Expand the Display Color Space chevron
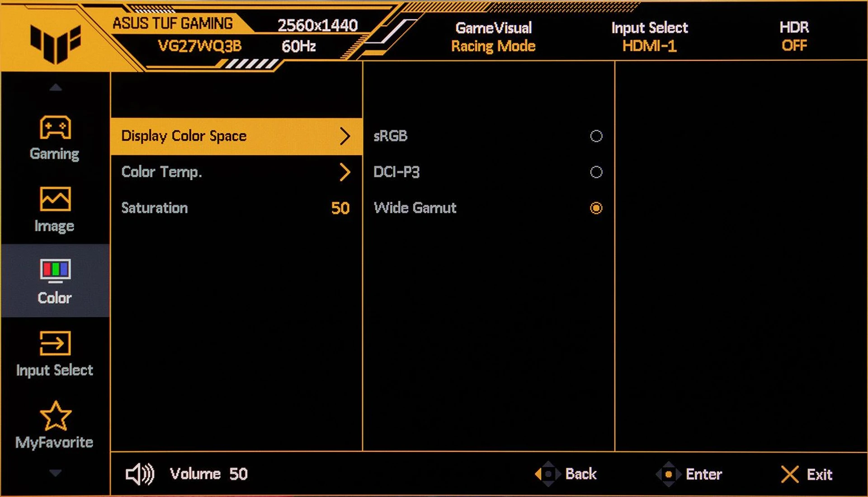This screenshot has height=497, width=868. 345,136
